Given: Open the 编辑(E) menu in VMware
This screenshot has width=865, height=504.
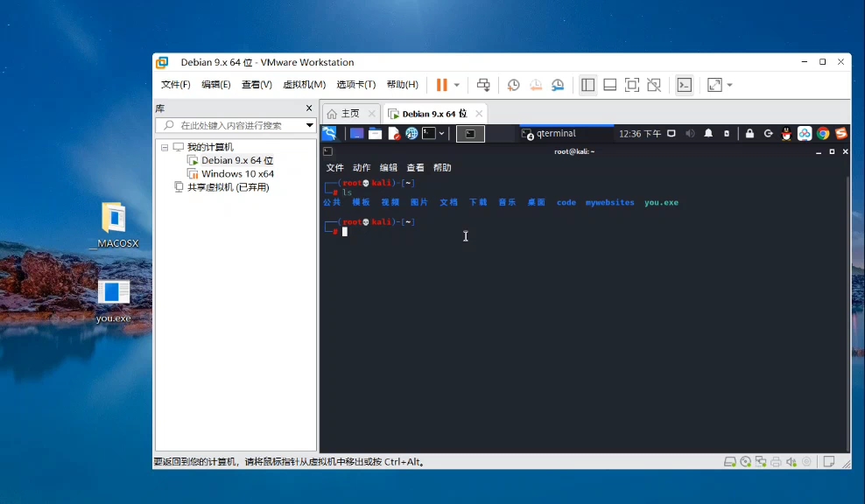Looking at the screenshot, I should pyautogui.click(x=215, y=84).
